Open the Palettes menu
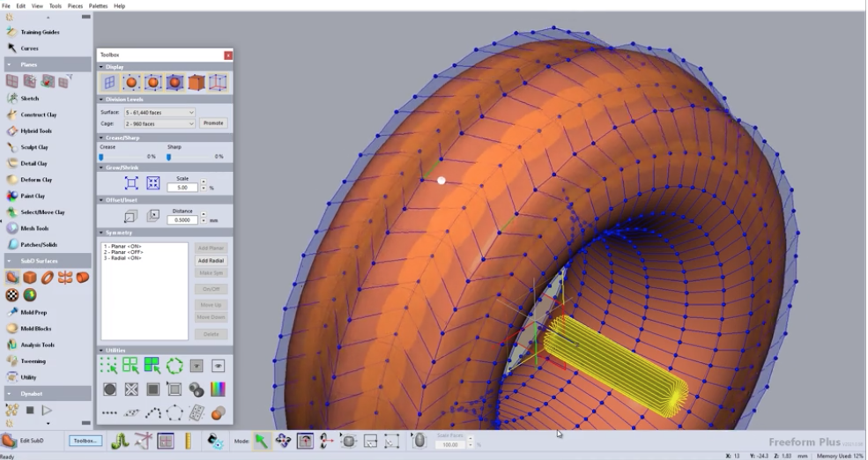The height and width of the screenshot is (460, 868). (x=98, y=5)
